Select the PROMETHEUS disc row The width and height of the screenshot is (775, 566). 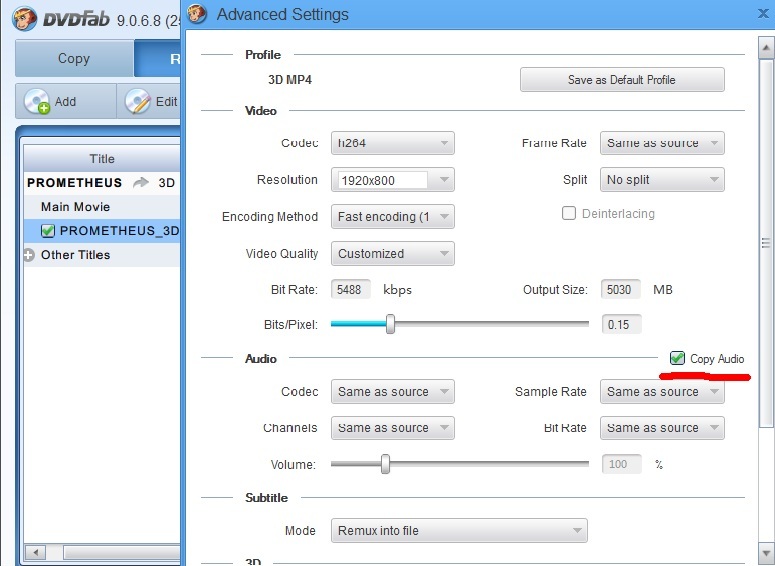101,182
